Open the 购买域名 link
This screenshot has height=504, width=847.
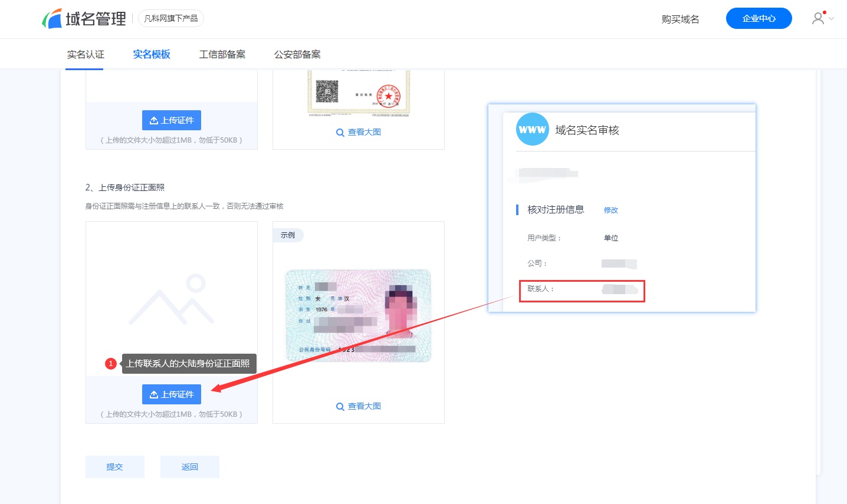680,19
